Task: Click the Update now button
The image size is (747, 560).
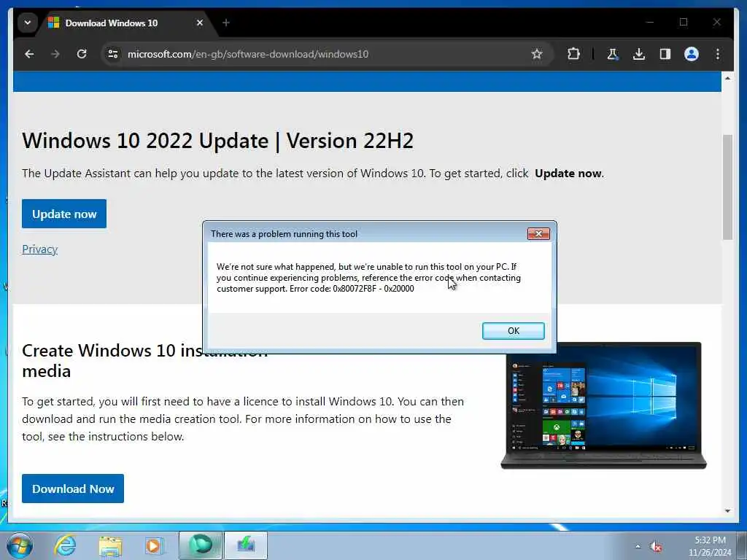Action: click(64, 214)
